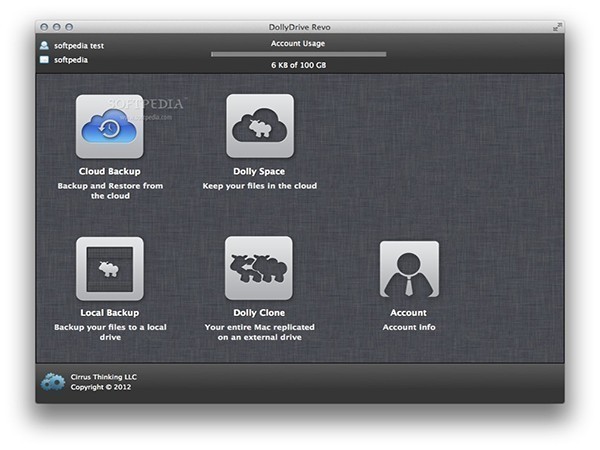Click the 'Cloud Backup' title label
Screen dimensions: 600x450
(x=110, y=171)
